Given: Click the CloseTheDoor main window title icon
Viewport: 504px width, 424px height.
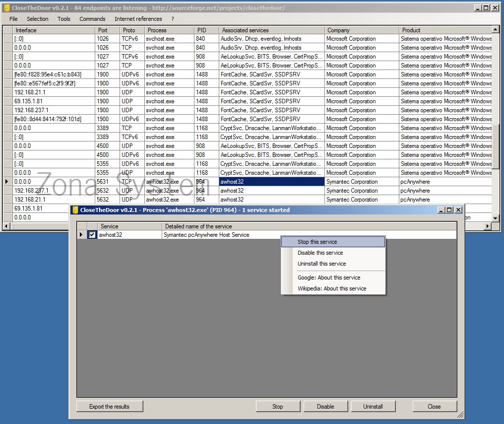Looking at the screenshot, I should point(7,8).
